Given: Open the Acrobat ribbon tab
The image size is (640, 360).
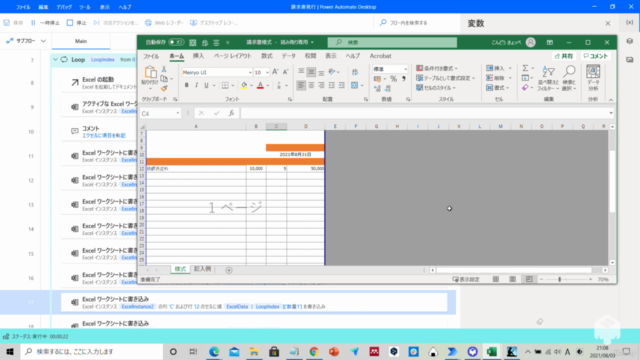Looking at the screenshot, I should [380, 56].
